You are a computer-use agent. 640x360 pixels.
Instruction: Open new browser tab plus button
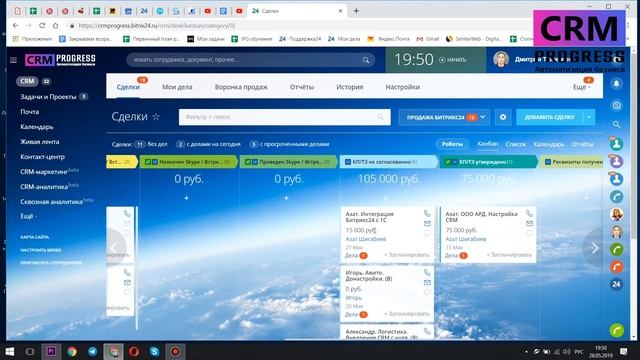point(356,11)
